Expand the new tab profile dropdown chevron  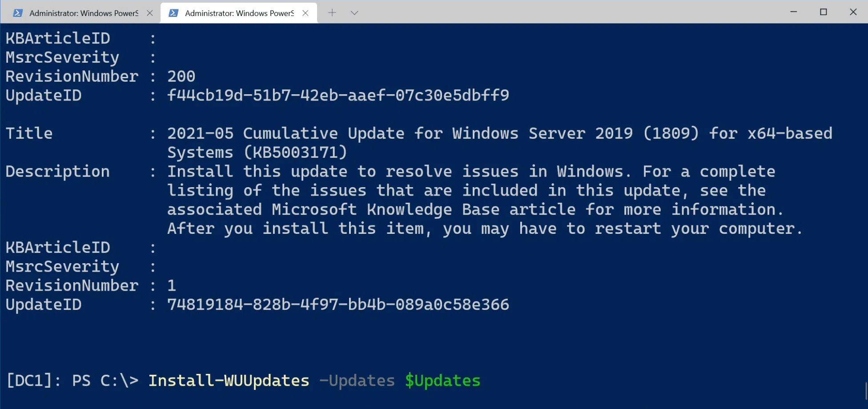354,13
